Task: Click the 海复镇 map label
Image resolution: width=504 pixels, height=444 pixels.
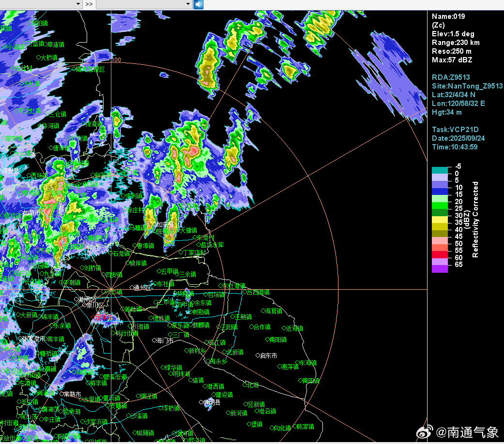Action: pyautogui.click(x=274, y=311)
